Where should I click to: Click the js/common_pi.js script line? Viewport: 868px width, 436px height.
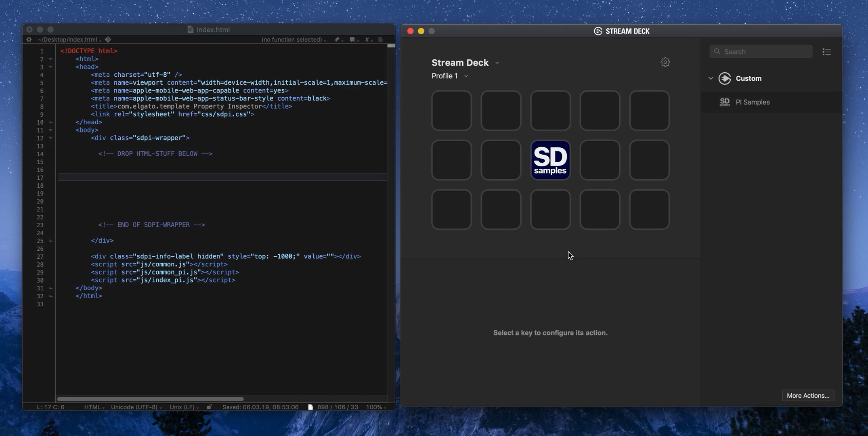[x=165, y=272]
